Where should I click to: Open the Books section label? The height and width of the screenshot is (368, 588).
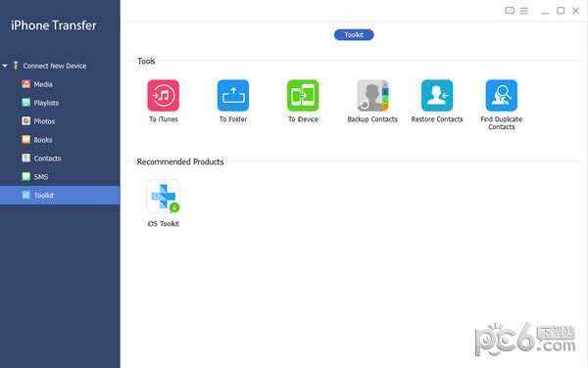click(43, 140)
